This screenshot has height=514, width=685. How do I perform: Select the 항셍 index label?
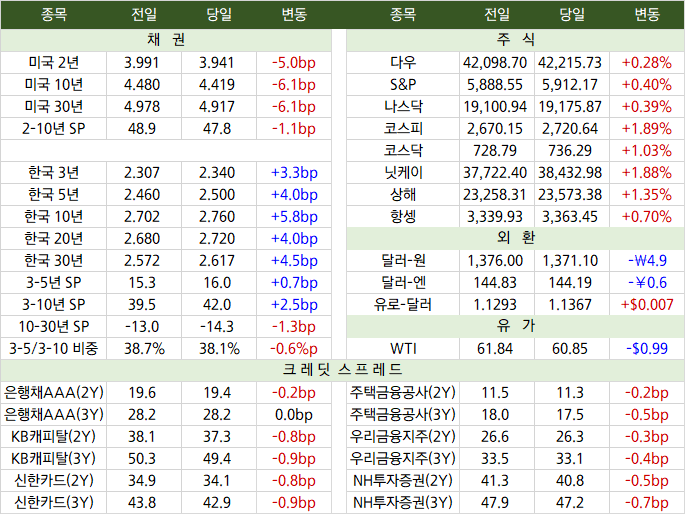(x=403, y=217)
